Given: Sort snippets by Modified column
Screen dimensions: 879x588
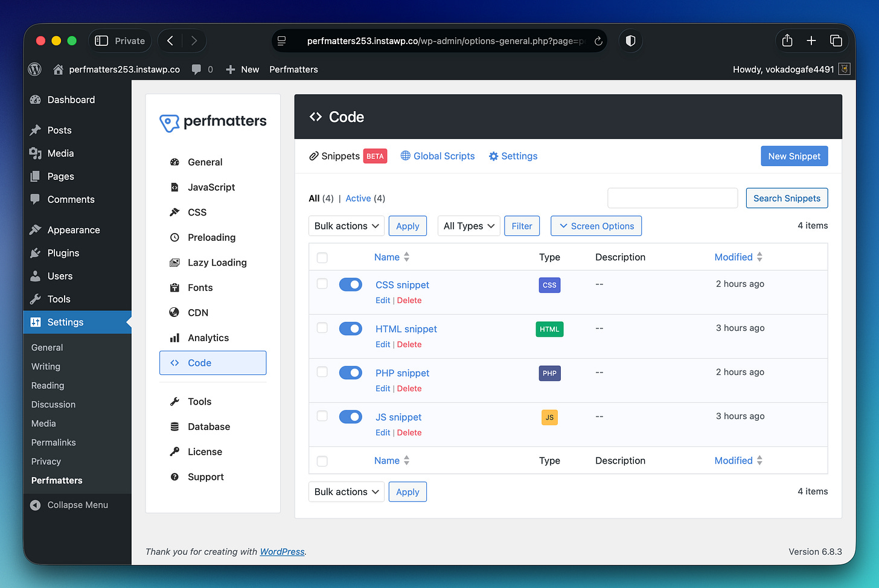Looking at the screenshot, I should click(x=734, y=257).
